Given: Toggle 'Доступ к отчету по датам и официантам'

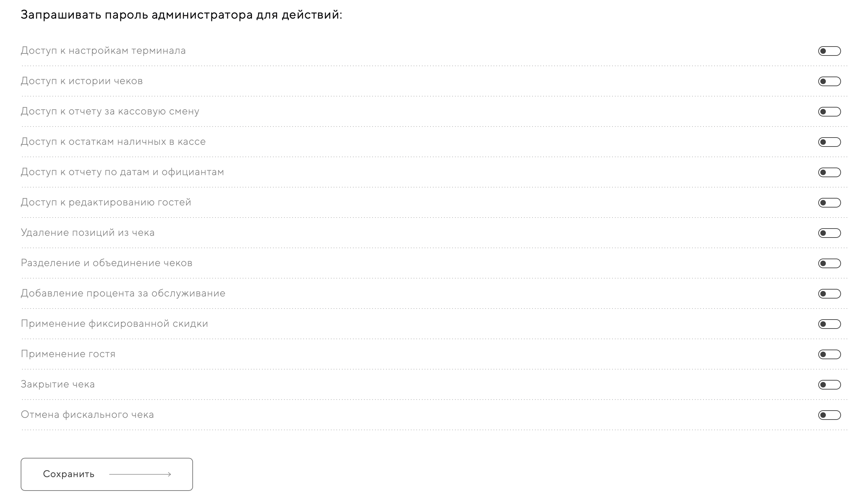Looking at the screenshot, I should 829,173.
